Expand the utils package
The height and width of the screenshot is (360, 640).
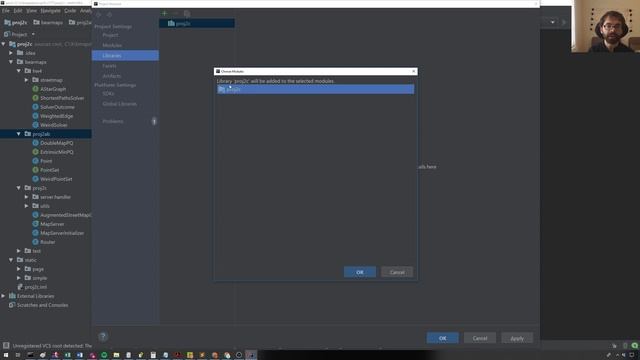click(27, 206)
